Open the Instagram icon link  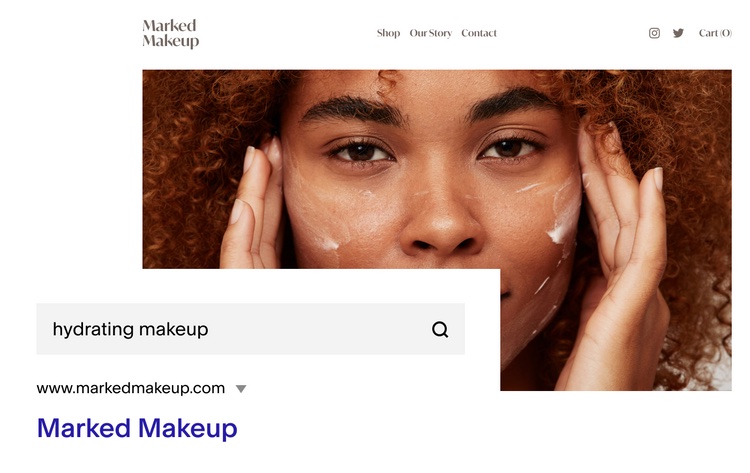point(654,33)
